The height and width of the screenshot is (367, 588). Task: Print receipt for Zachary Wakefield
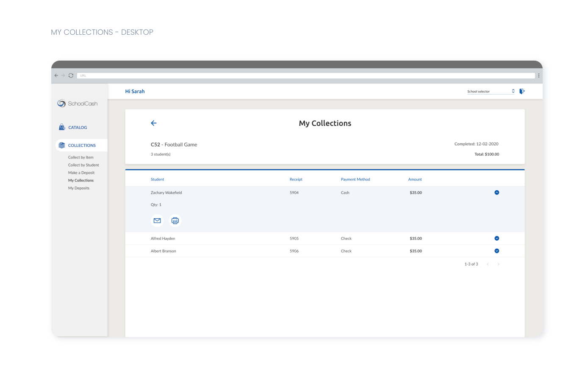175,220
